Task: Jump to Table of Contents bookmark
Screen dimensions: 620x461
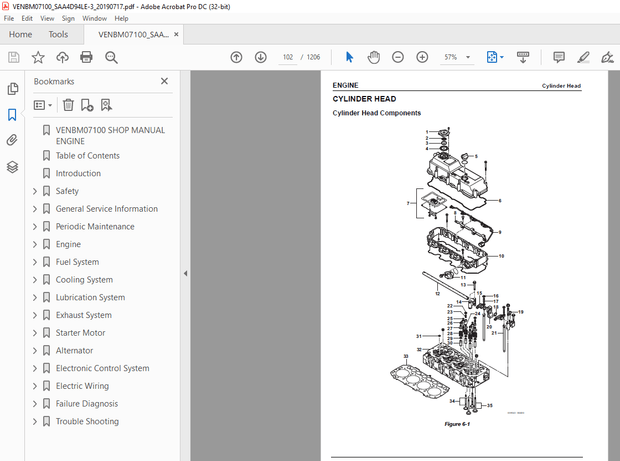Action: (x=87, y=156)
